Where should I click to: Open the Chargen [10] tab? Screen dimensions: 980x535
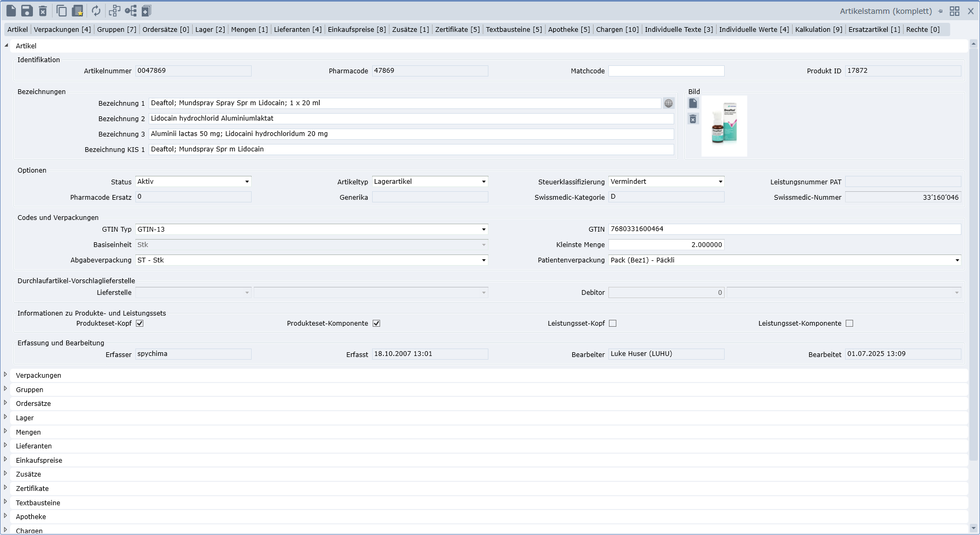pyautogui.click(x=617, y=30)
